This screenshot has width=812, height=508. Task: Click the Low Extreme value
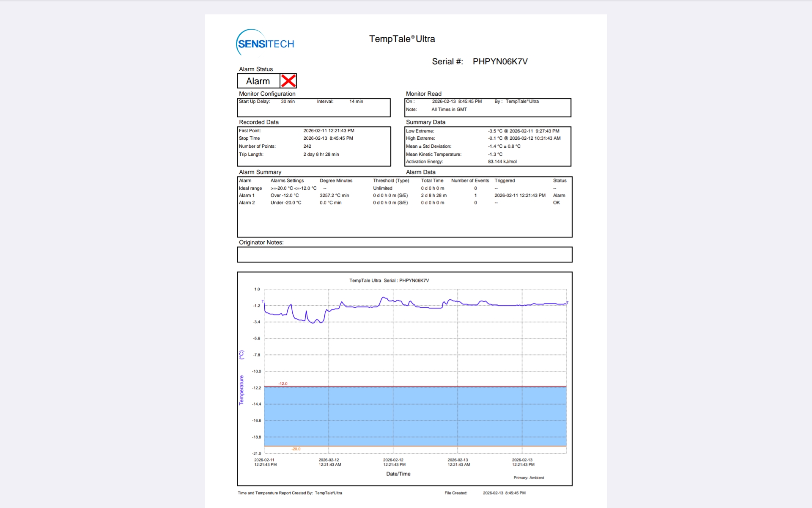point(523,131)
